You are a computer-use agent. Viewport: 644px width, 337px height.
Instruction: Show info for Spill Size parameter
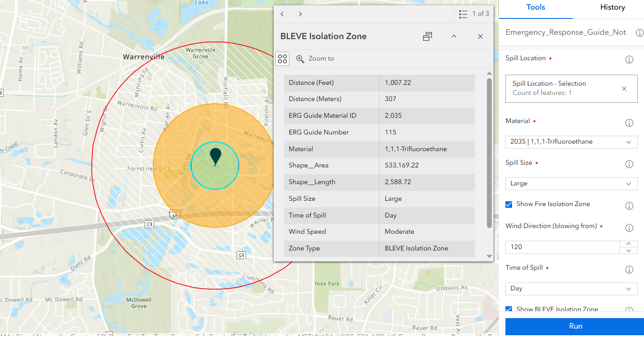pos(629,164)
